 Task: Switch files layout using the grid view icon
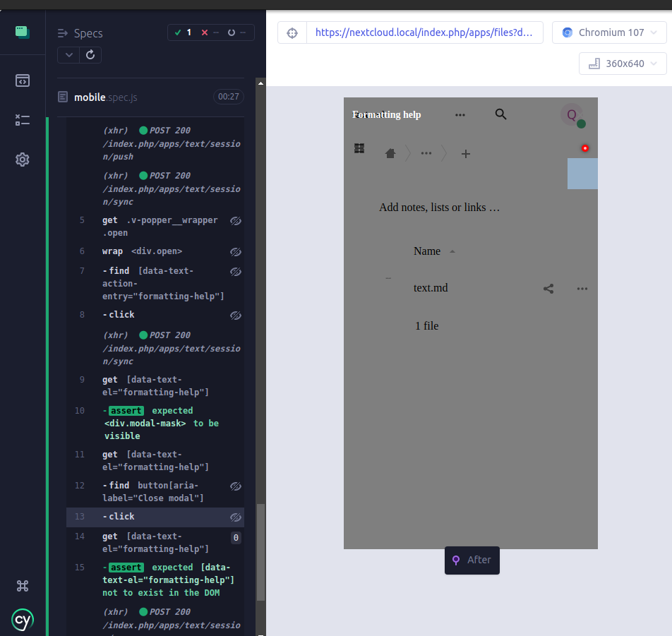[x=359, y=149]
